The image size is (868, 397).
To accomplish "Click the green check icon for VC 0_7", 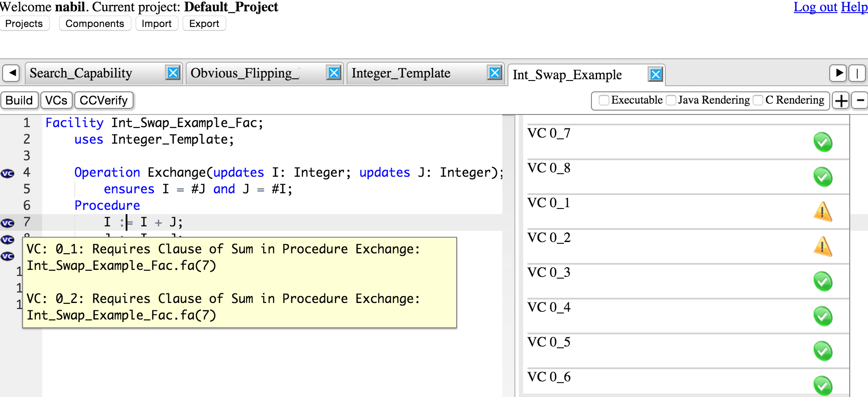I will 822,142.
